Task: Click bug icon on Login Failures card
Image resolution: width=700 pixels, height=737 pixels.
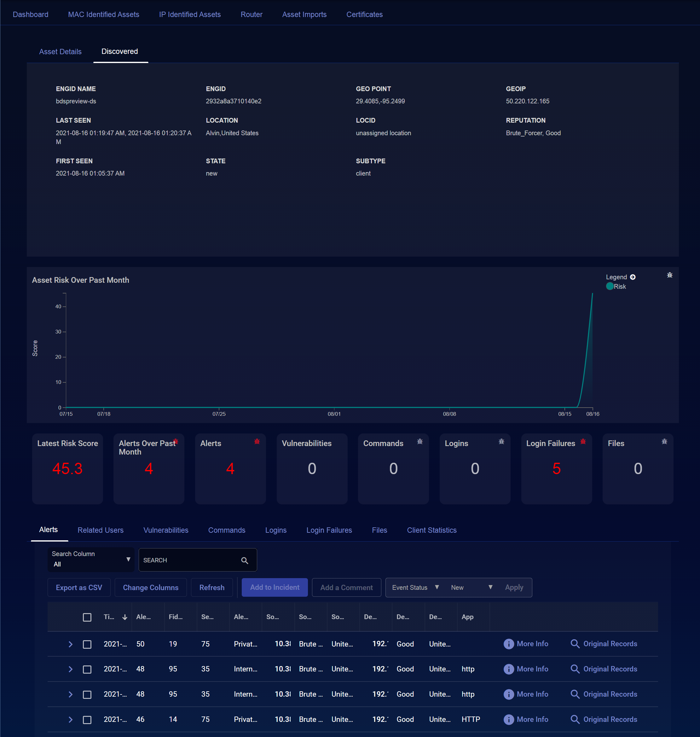Action: (583, 441)
